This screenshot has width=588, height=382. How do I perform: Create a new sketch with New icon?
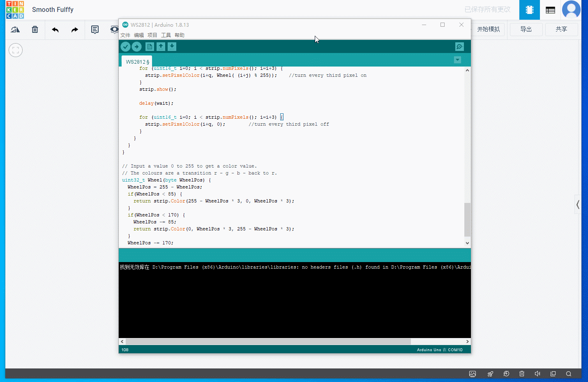150,47
